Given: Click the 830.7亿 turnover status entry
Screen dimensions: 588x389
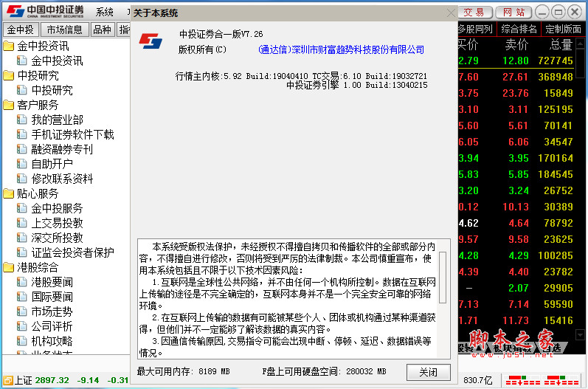Looking at the screenshot, I should coord(478,380).
